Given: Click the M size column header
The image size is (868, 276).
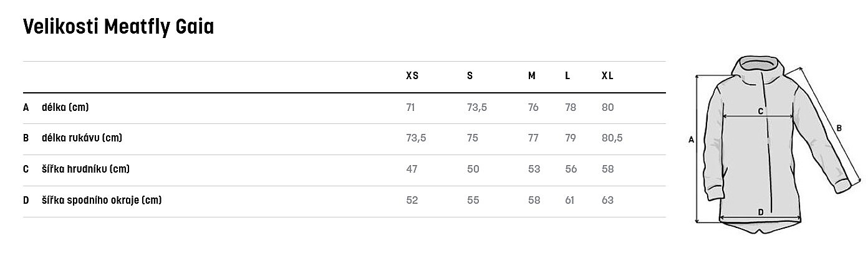Looking at the screenshot, I should [x=532, y=76].
